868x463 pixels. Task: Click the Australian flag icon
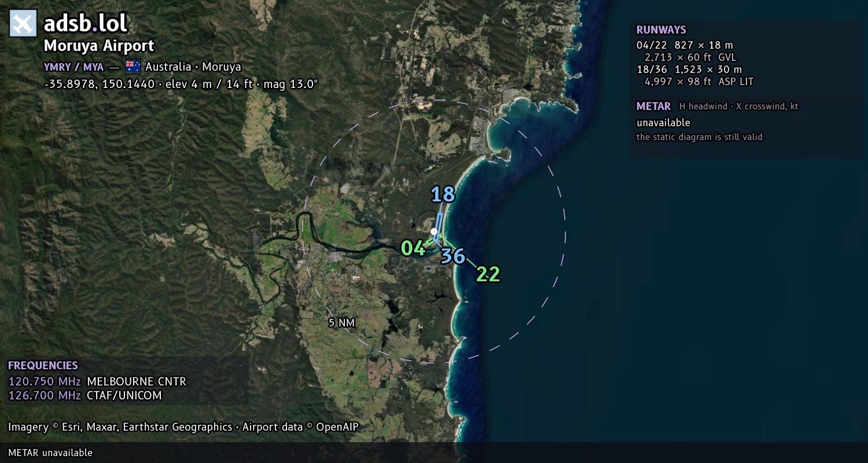click(x=133, y=67)
